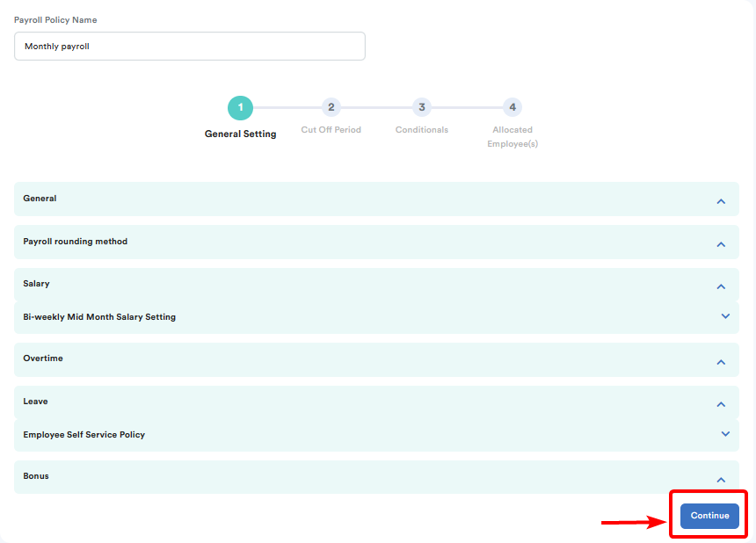The height and width of the screenshot is (543, 756).
Task: Click Employee Self Service Policy text
Action: pos(84,435)
